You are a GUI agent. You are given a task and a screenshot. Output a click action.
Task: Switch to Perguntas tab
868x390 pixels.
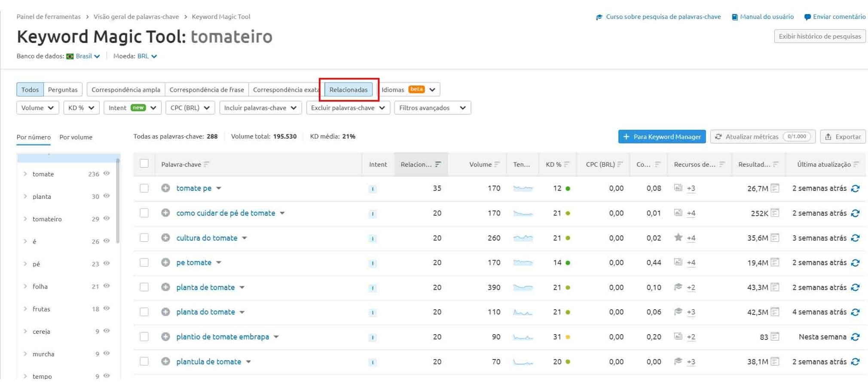[x=63, y=90]
